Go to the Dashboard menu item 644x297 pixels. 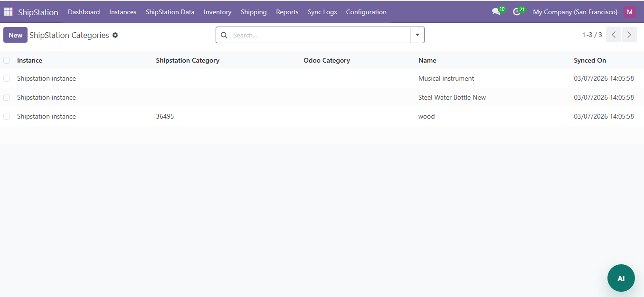[x=84, y=12]
